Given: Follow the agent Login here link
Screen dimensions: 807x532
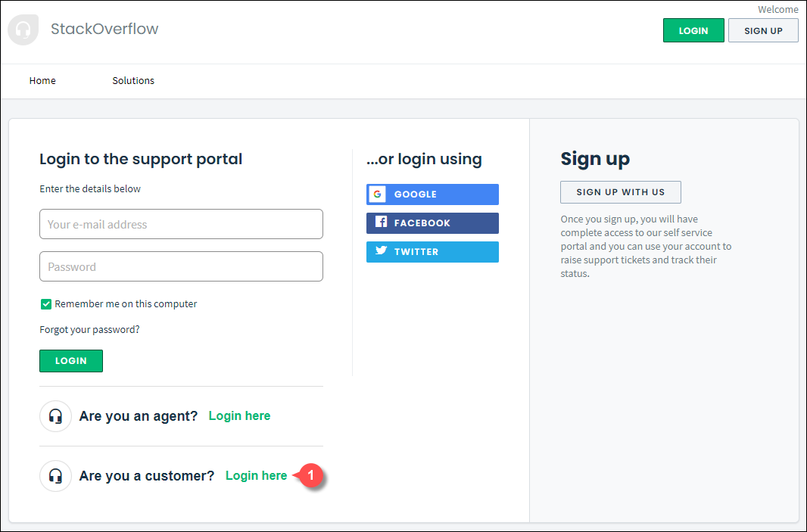Looking at the screenshot, I should coord(239,416).
